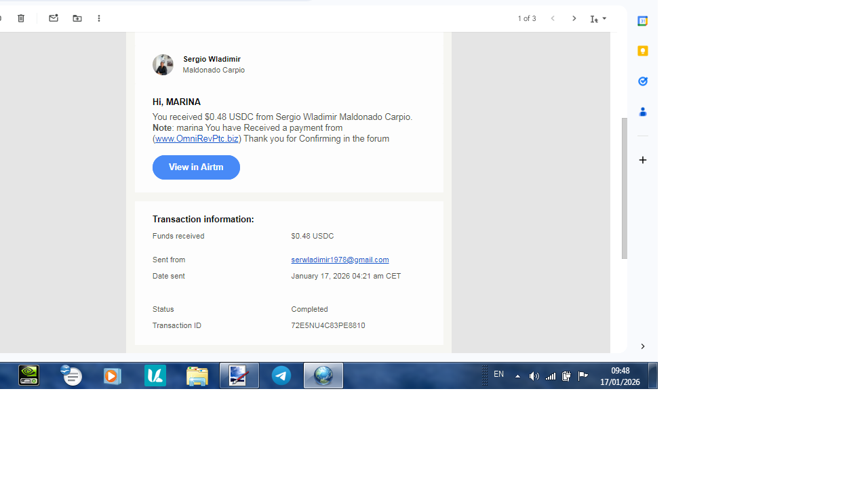
Task: Click the Hi, MARINA greeting
Action: click(x=176, y=102)
